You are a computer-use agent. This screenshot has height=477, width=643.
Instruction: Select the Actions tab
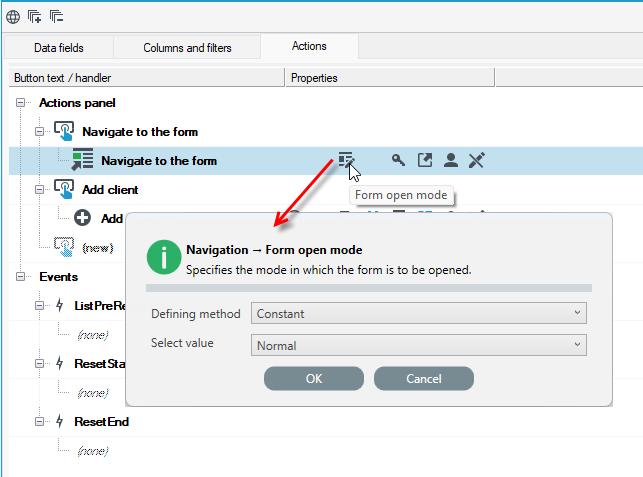click(309, 46)
